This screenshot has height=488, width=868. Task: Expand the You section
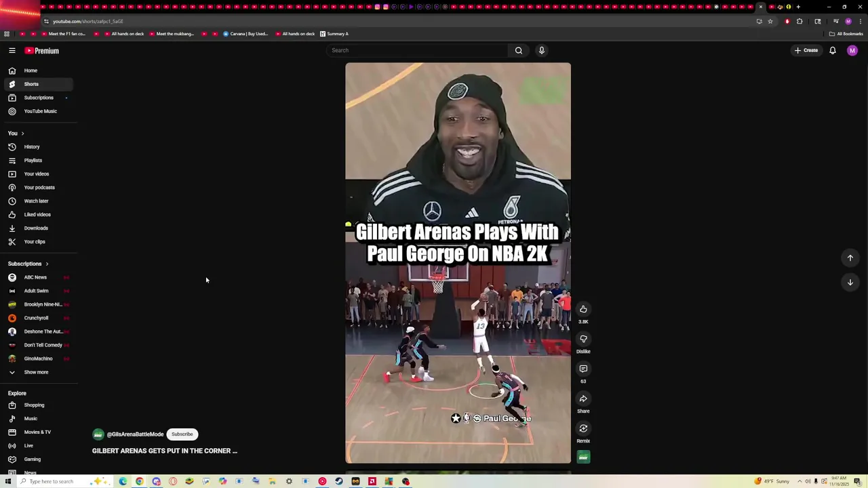[16, 134]
